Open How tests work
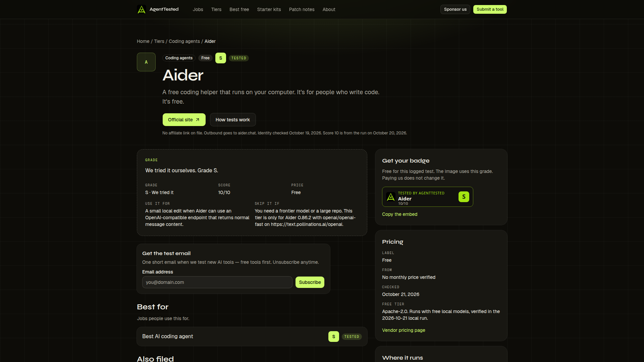This screenshot has width=644, height=362. pyautogui.click(x=233, y=120)
